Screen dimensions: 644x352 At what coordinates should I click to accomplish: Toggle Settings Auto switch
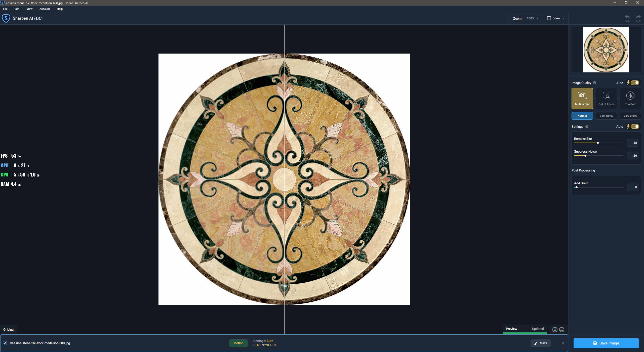point(634,126)
